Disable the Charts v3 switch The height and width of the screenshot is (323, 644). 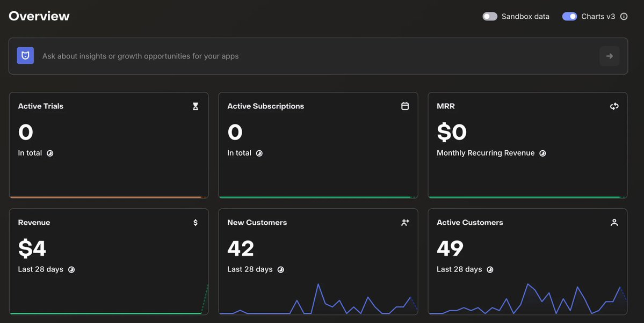click(x=569, y=17)
